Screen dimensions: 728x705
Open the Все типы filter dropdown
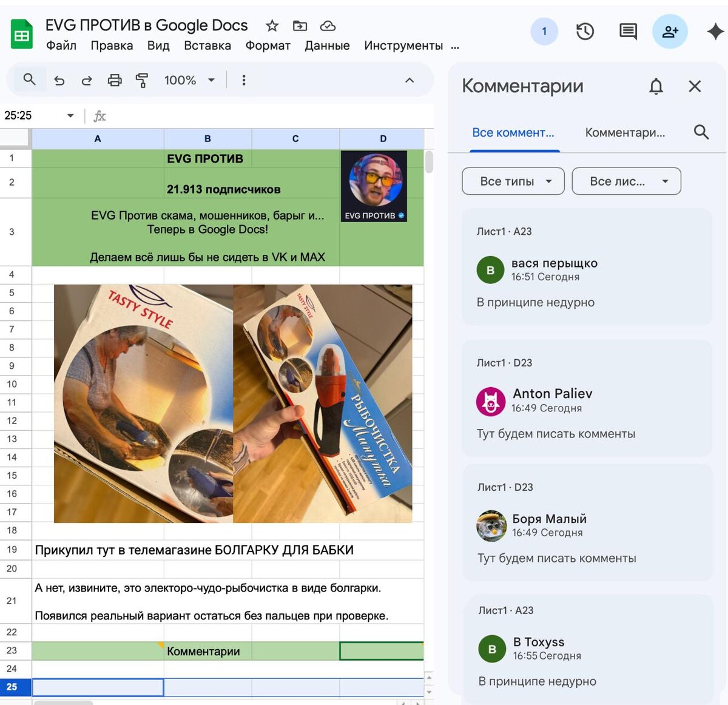(x=513, y=181)
